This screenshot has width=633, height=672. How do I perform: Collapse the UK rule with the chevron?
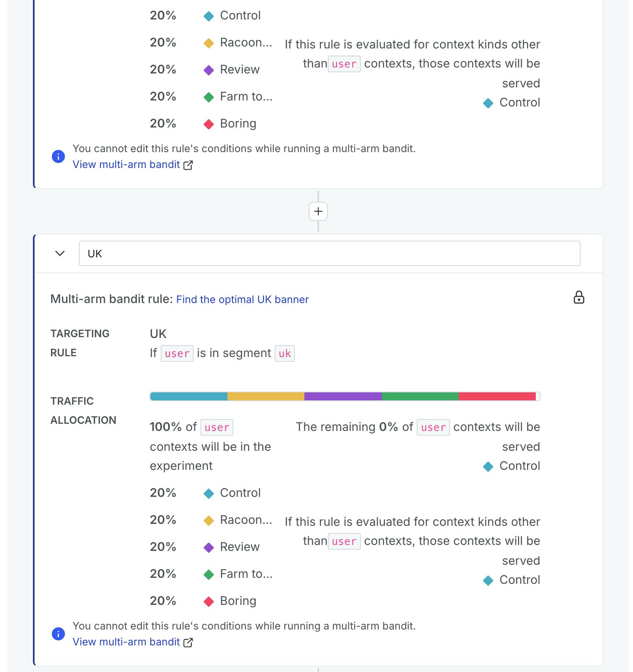tap(60, 253)
